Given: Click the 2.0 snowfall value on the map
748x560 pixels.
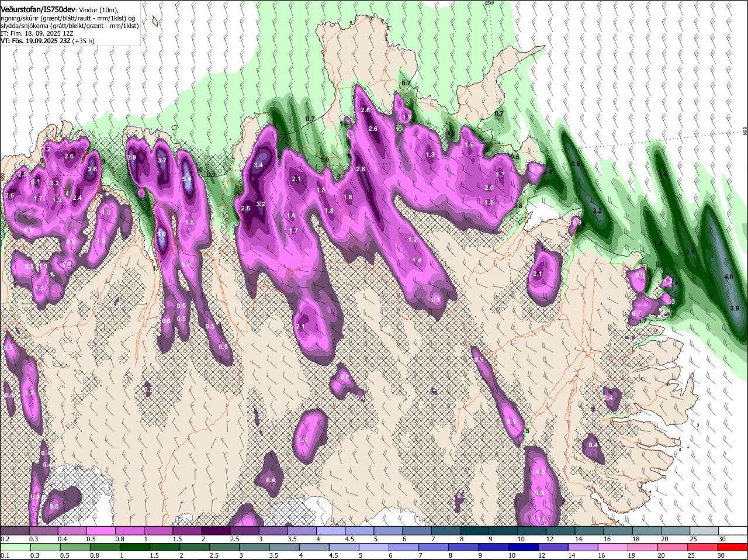Looking at the screenshot, I should [x=490, y=188].
